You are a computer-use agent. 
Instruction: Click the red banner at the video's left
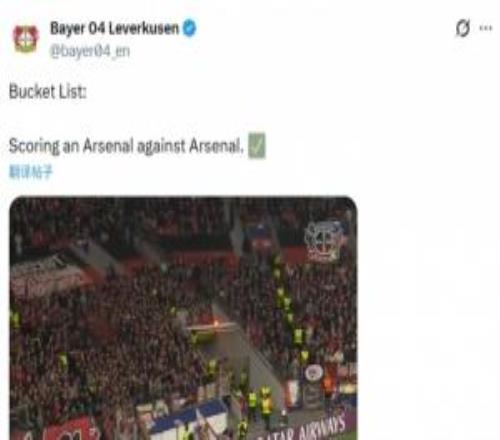43,271
